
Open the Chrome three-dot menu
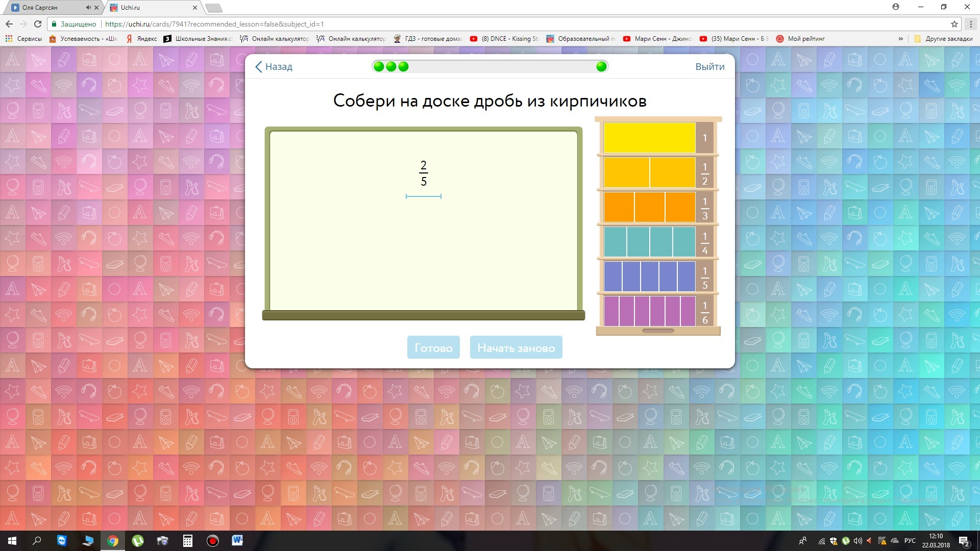click(970, 24)
